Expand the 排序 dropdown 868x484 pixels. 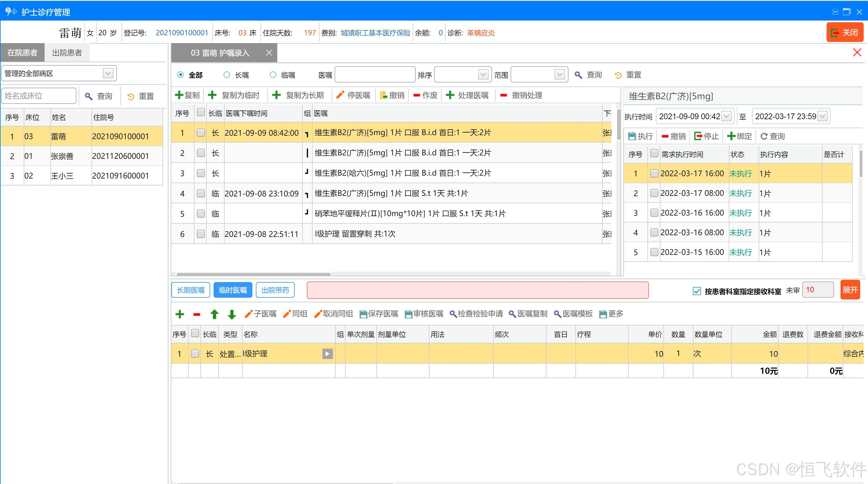[x=483, y=74]
